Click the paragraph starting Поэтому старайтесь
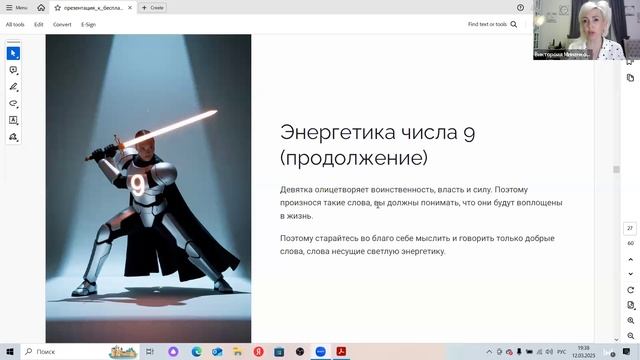 [x=417, y=245]
